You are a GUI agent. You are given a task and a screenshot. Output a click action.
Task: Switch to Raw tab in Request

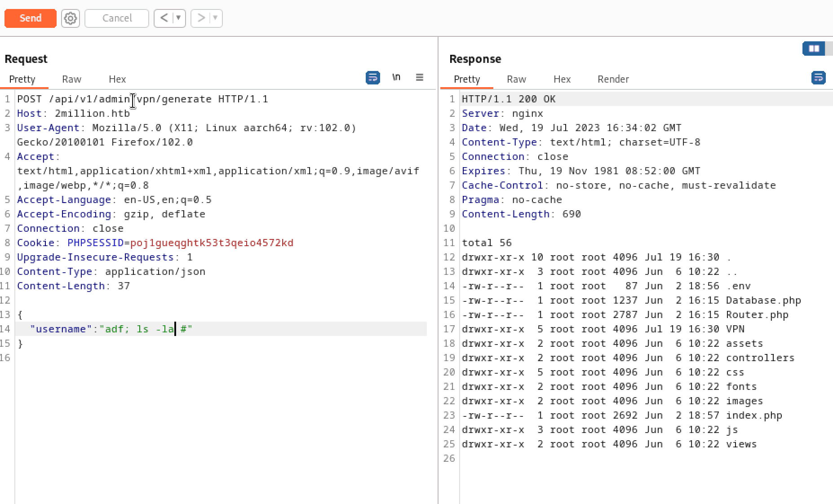(71, 79)
